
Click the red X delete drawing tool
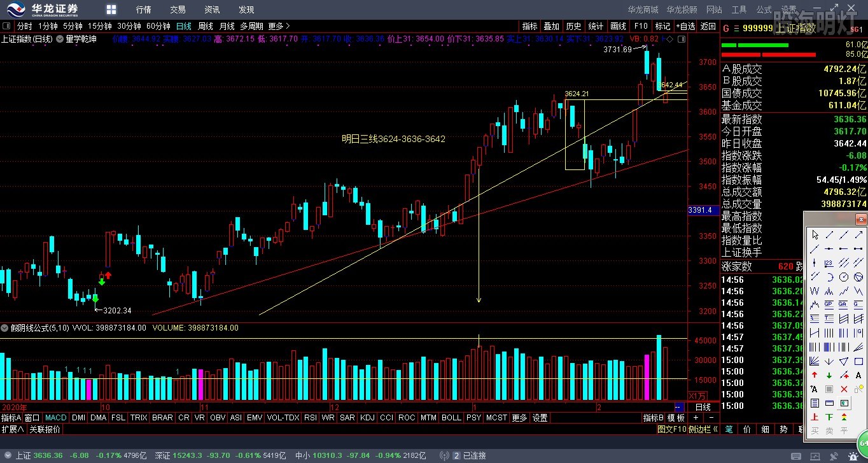(x=843, y=388)
